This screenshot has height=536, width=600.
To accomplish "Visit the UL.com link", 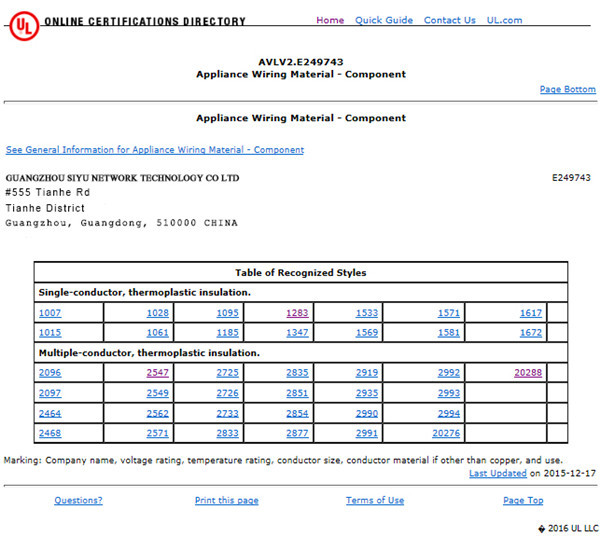I will click(504, 20).
